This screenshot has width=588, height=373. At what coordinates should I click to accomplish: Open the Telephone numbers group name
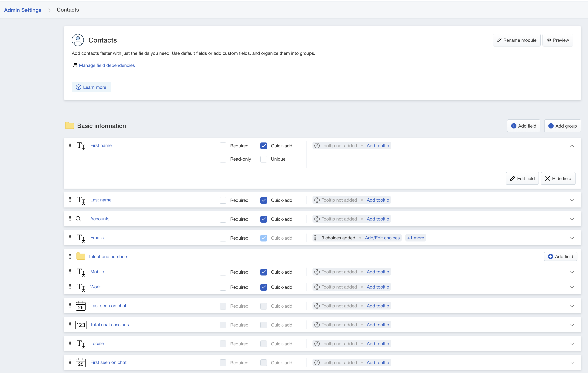tap(108, 256)
